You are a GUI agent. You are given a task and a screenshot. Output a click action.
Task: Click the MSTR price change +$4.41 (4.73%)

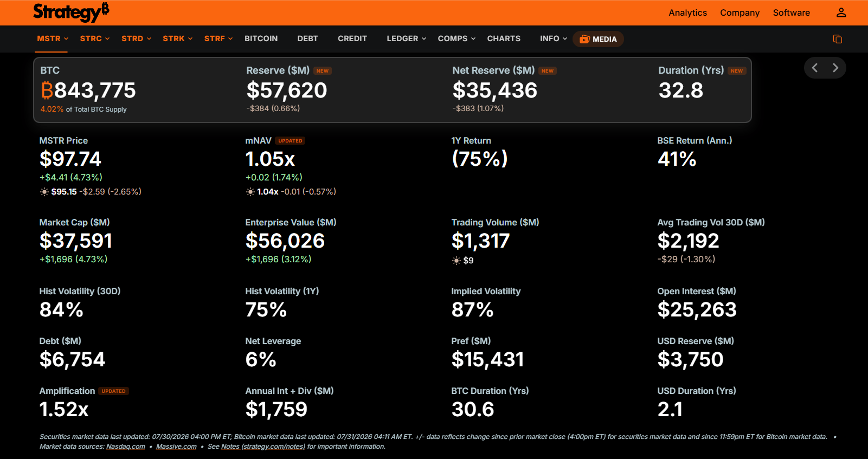(71, 178)
